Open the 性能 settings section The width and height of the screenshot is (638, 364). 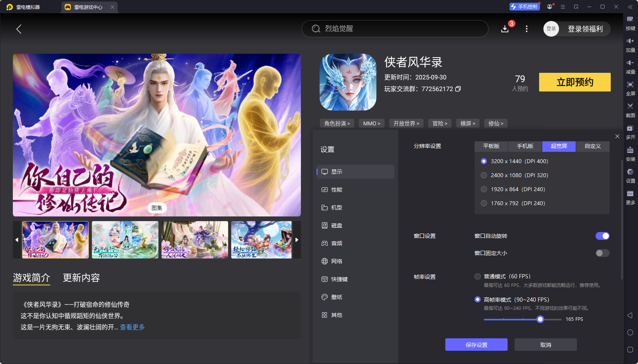(336, 190)
